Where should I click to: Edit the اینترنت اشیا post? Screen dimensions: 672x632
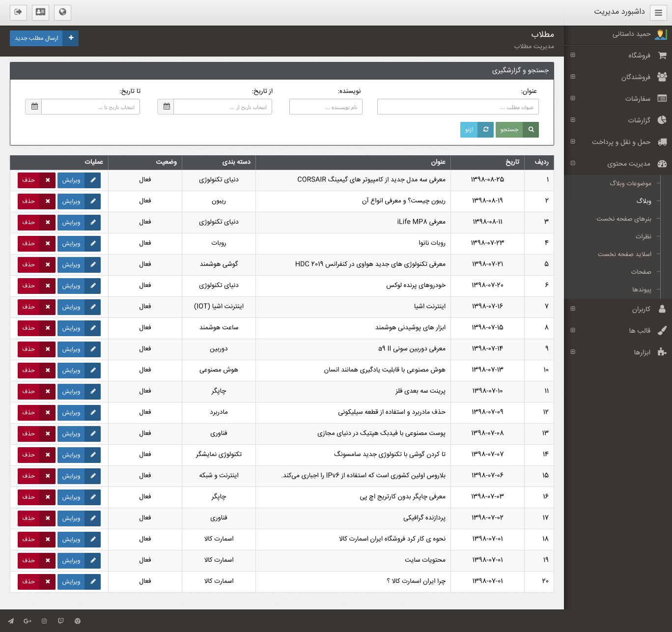tap(79, 307)
